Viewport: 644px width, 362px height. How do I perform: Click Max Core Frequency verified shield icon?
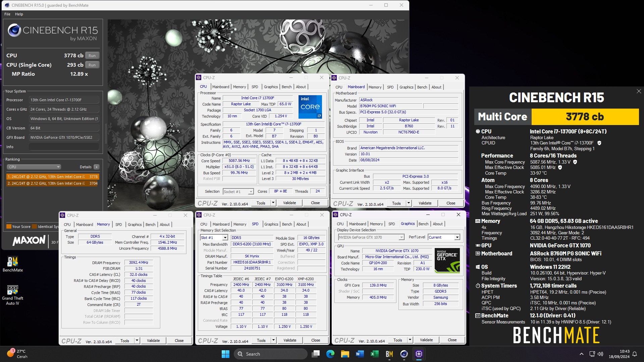point(575,162)
